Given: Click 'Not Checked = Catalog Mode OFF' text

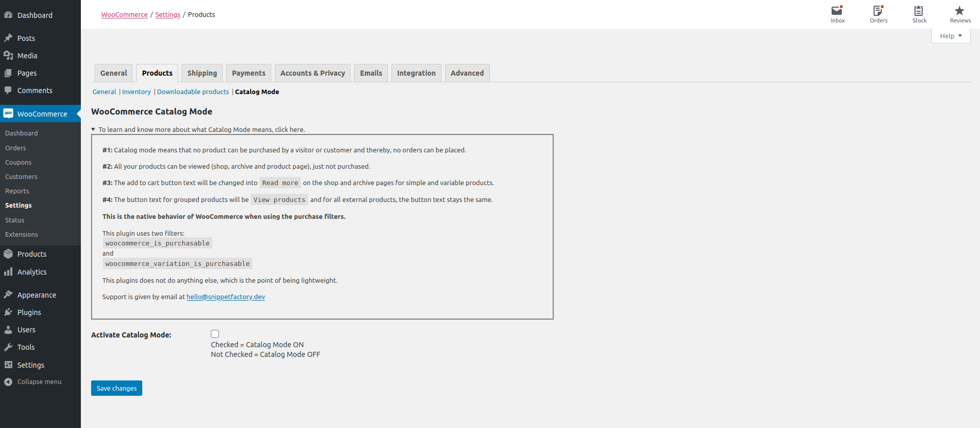Looking at the screenshot, I should tap(266, 354).
